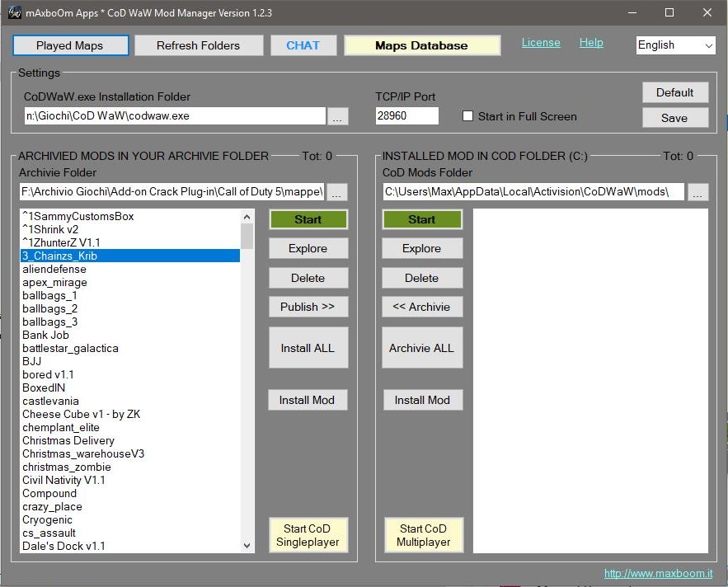This screenshot has height=587, width=728.
Task: Delete the selected installed mod
Action: click(422, 278)
